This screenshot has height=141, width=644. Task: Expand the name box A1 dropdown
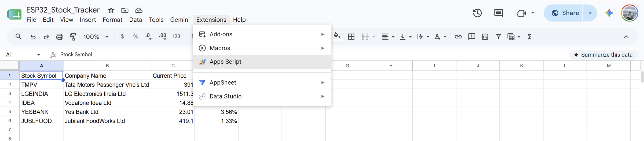(39, 55)
